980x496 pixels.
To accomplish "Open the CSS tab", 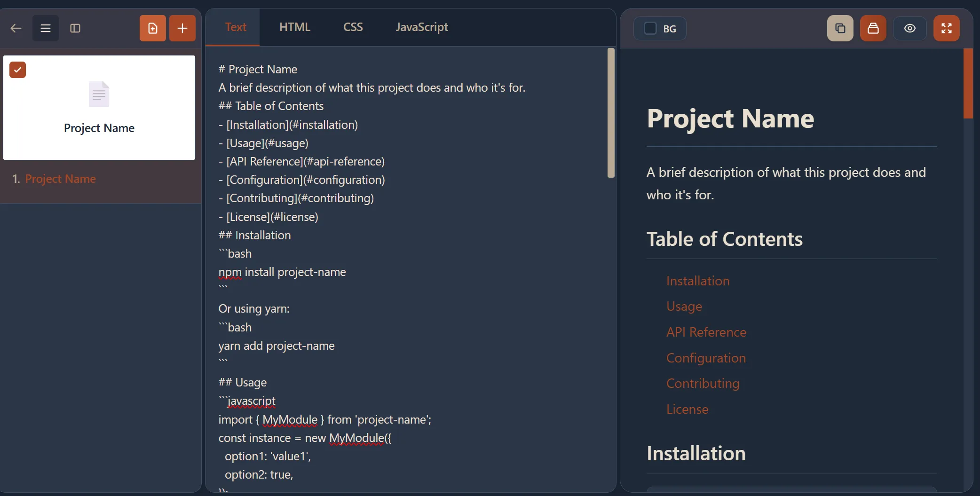I will click(x=353, y=27).
